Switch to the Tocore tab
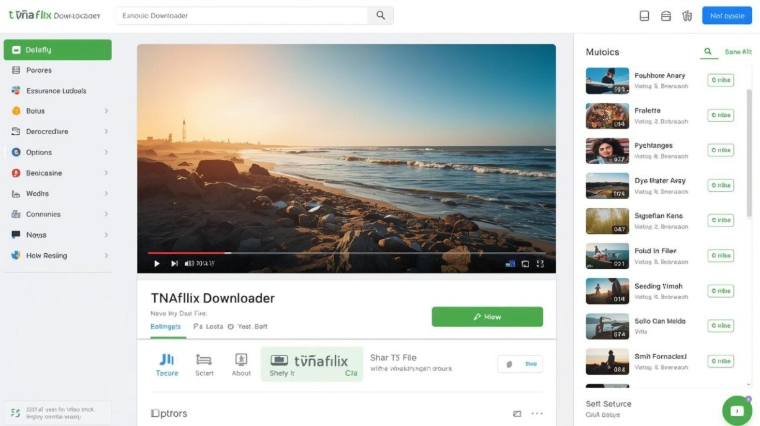This screenshot has width=760, height=426. pos(167,364)
